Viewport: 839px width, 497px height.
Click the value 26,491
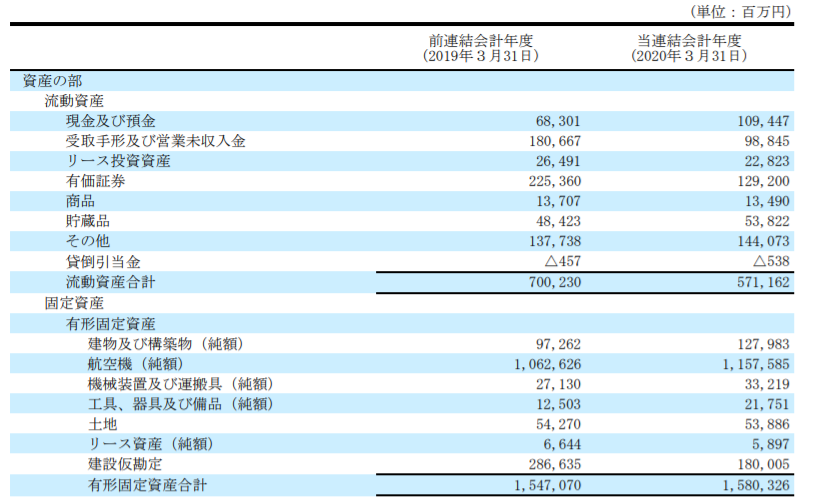(x=558, y=161)
